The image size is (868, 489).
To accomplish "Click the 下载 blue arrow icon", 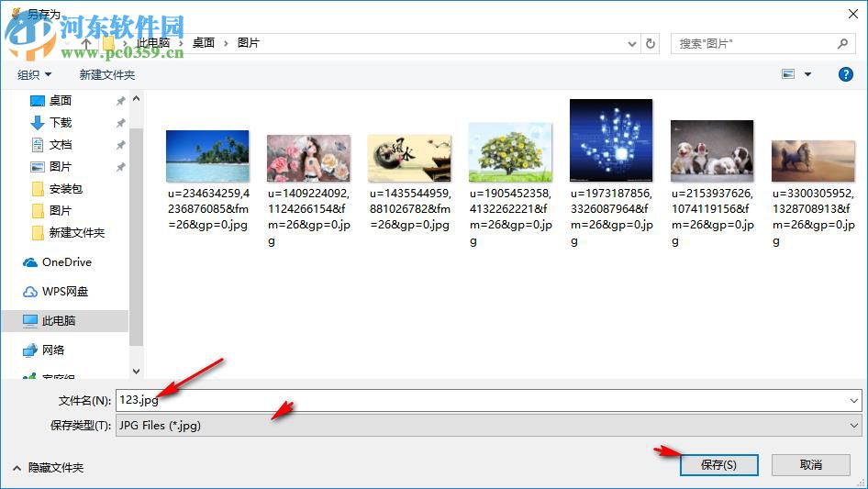I will coord(37,122).
